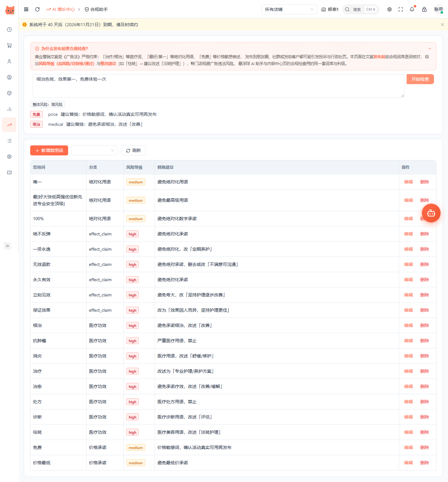Click the lock screen icon
Image resolution: width=448 pixels, height=482 pixels.
click(424, 9)
